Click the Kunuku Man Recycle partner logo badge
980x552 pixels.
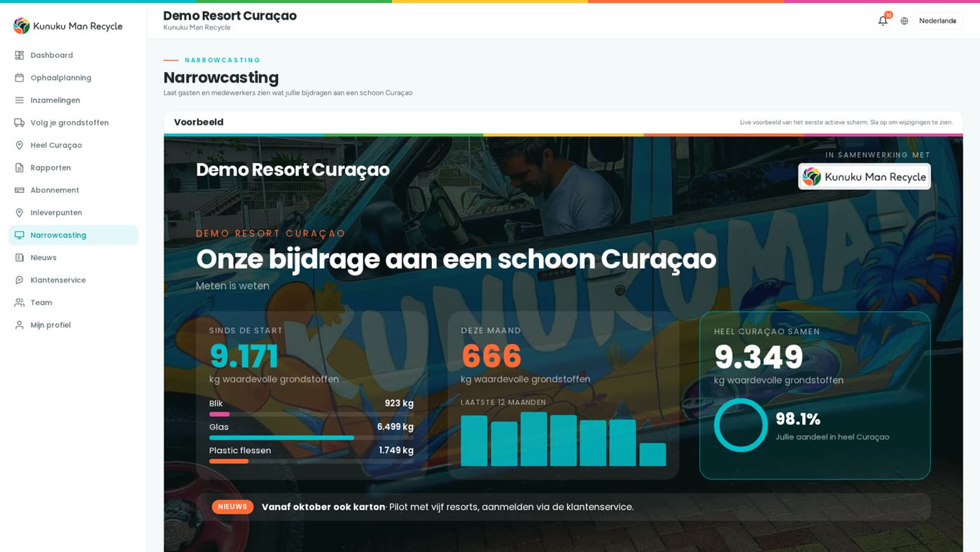[x=864, y=177]
